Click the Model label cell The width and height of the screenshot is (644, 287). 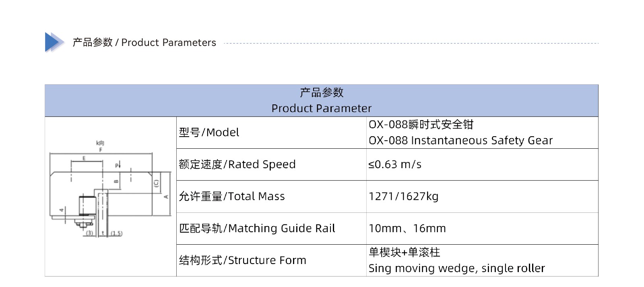click(x=271, y=133)
